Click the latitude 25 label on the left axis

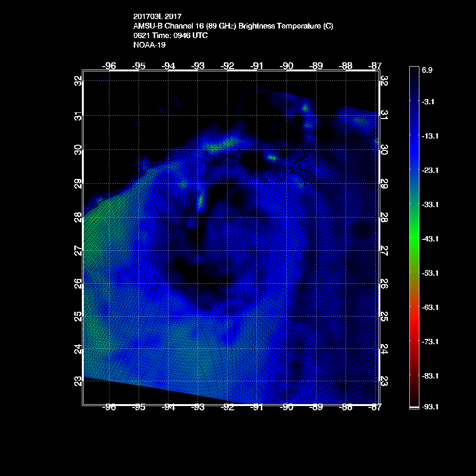point(78,317)
